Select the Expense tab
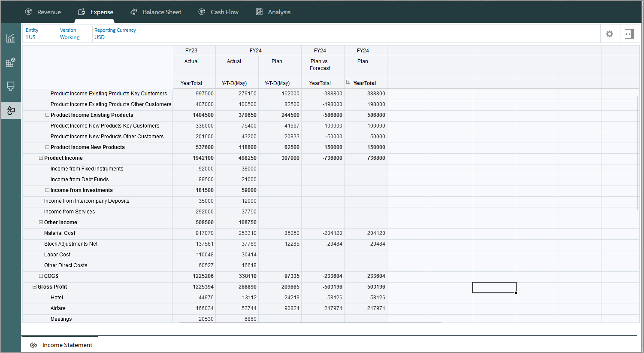The image size is (644, 353). point(96,12)
